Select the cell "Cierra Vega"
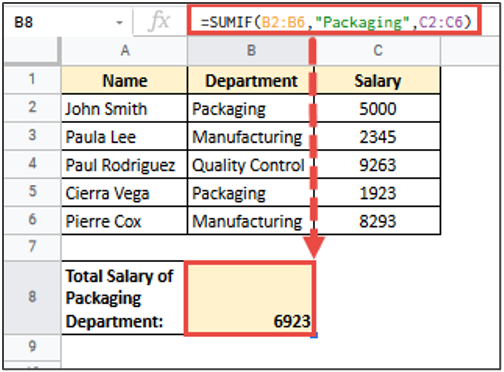504x372 pixels. coord(125,192)
